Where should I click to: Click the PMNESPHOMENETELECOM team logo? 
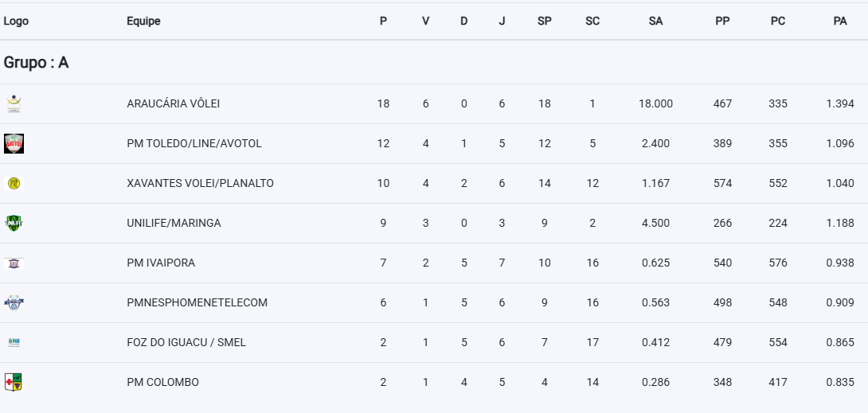14,303
